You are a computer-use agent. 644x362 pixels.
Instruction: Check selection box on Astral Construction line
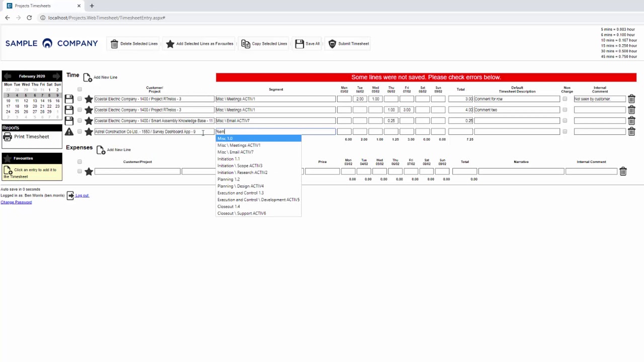coord(79,132)
